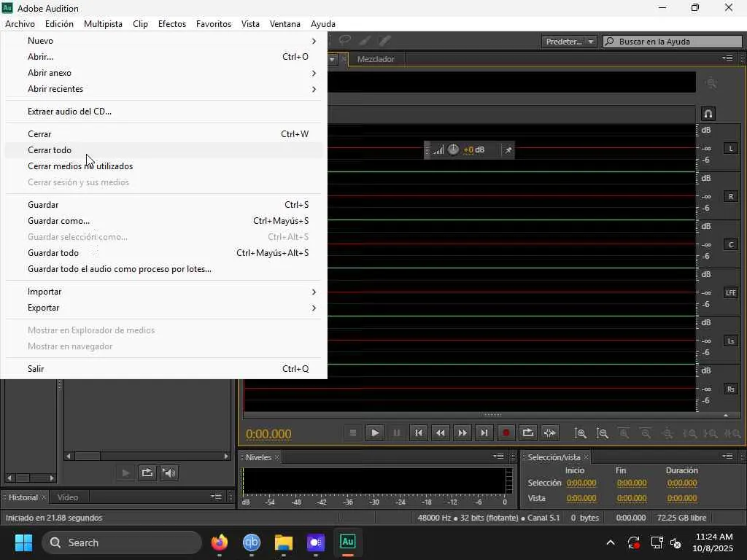
Task: Toggle the L channel button
Action: coord(731,149)
